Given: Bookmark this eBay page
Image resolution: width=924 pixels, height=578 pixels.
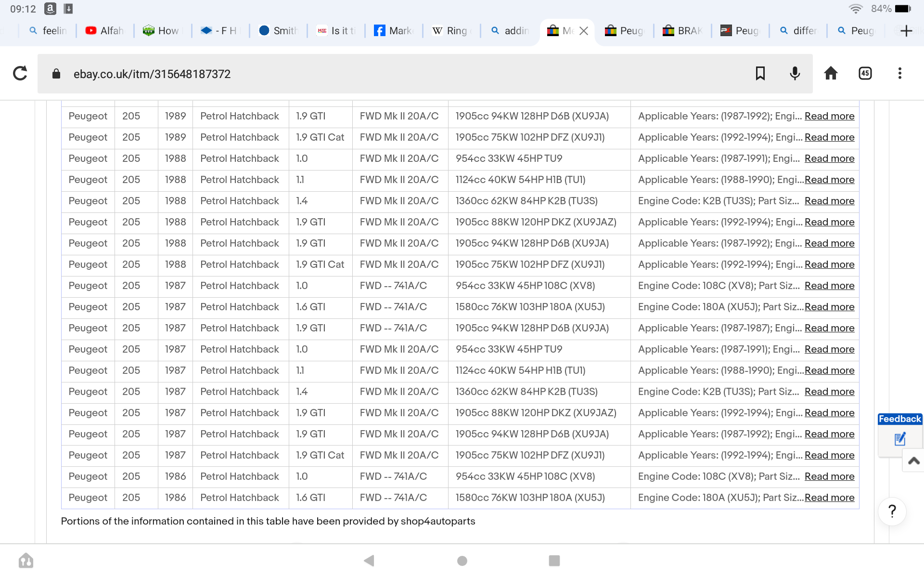Looking at the screenshot, I should point(760,73).
